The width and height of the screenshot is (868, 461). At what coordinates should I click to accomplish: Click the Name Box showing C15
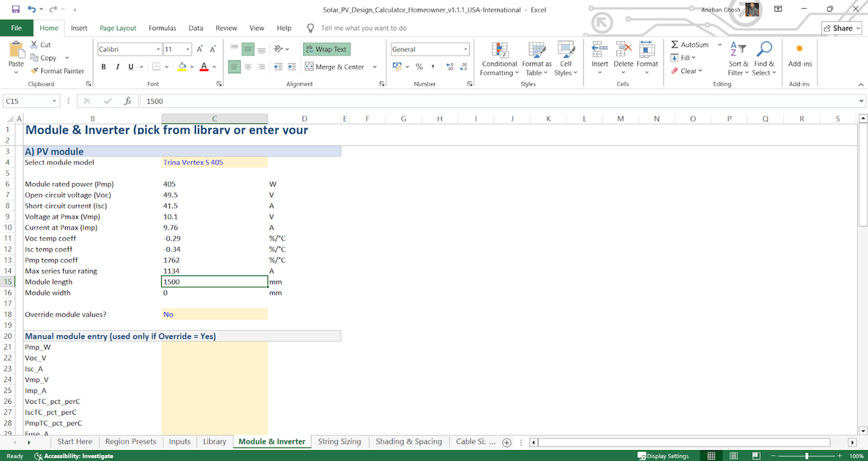click(29, 102)
